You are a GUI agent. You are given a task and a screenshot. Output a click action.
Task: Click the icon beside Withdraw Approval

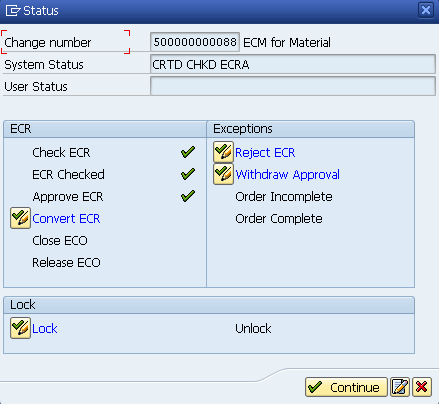click(223, 174)
